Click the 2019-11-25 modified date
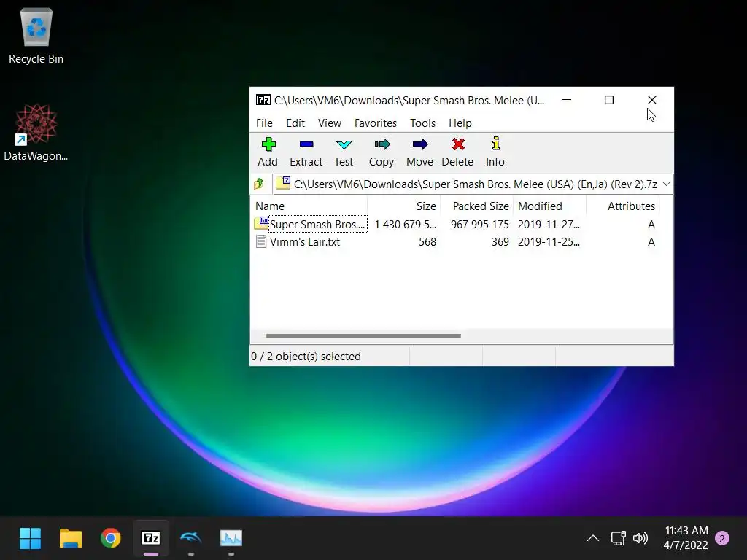747x560 pixels. tap(549, 242)
